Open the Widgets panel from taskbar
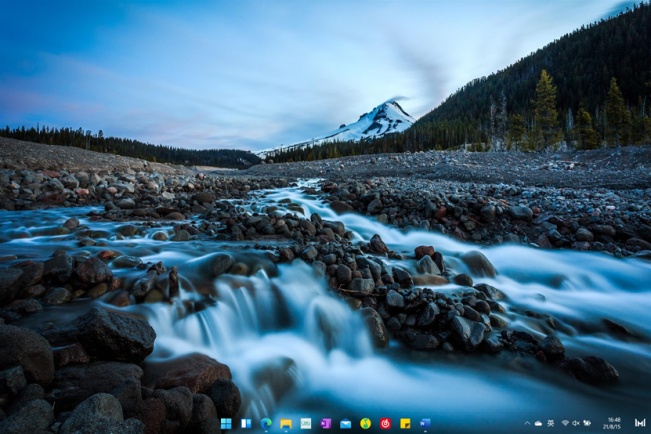651x434 pixels. (246, 423)
